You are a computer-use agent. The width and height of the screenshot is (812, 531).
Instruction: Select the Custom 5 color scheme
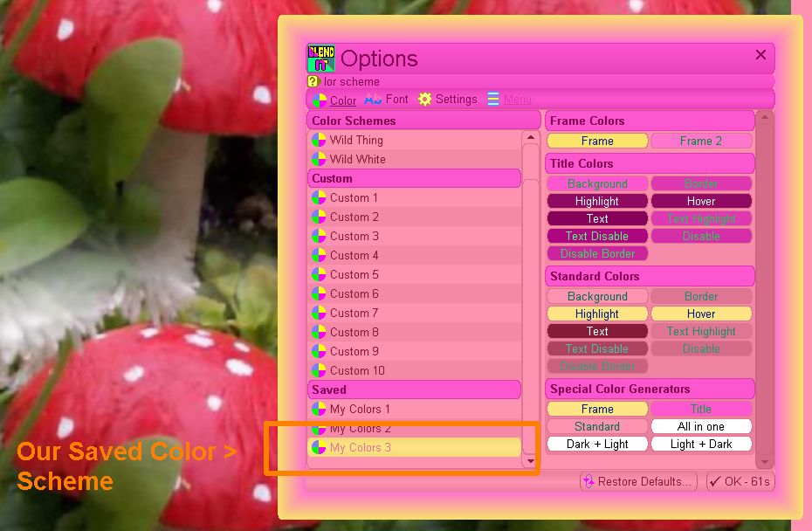(354, 274)
